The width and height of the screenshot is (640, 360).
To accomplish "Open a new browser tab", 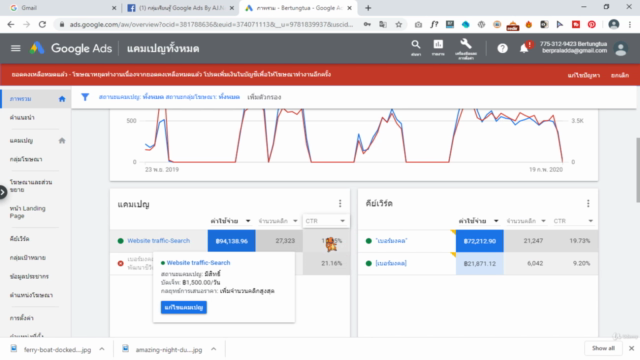I will pos(368,8).
